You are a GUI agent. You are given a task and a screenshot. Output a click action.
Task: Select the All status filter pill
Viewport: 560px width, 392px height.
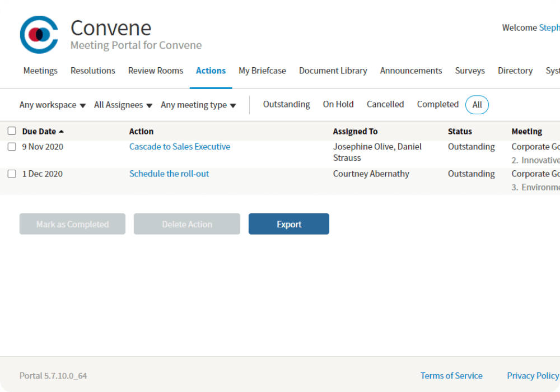tap(477, 105)
